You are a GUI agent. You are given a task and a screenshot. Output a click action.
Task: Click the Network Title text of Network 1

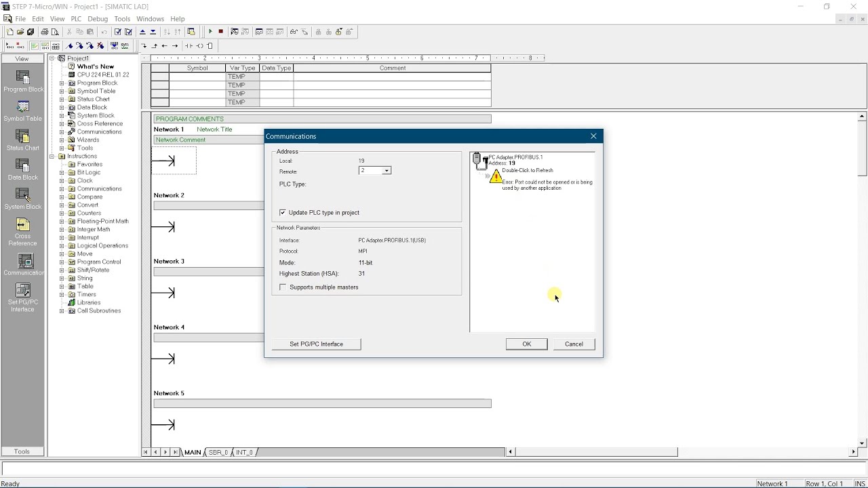pyautogui.click(x=214, y=129)
